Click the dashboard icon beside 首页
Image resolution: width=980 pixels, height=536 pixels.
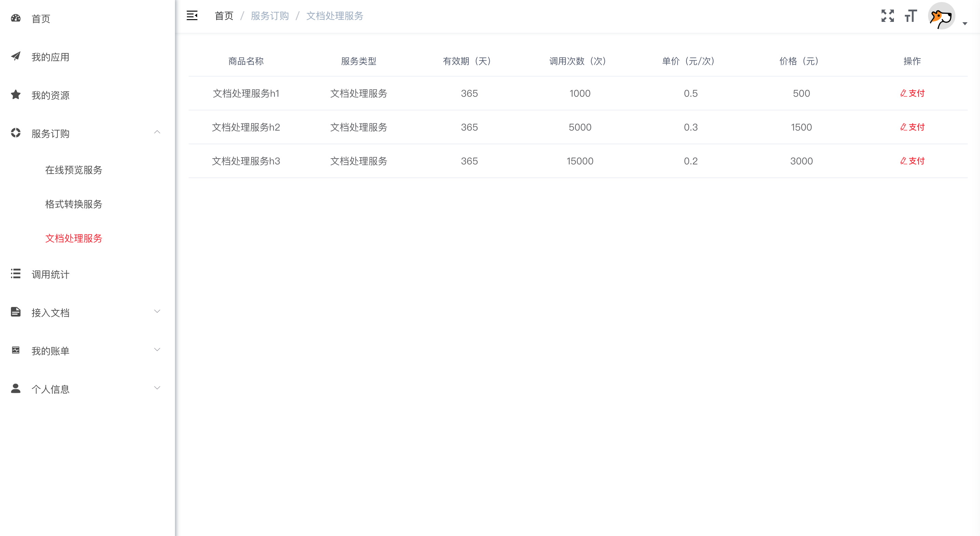point(16,18)
